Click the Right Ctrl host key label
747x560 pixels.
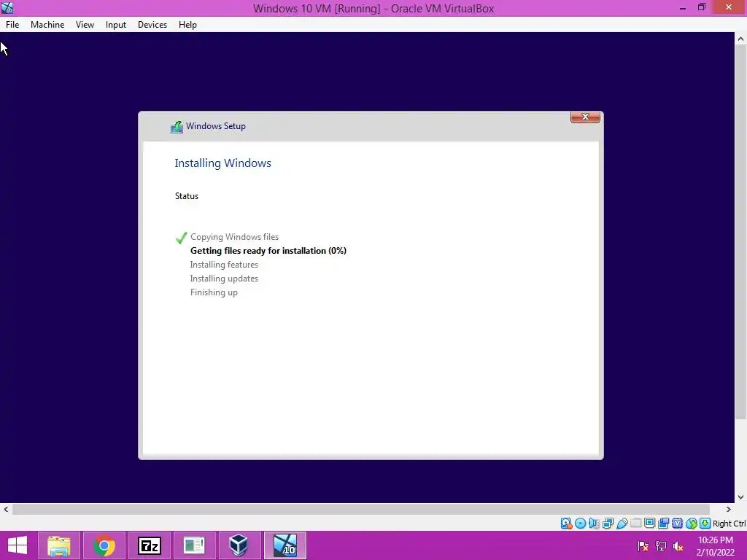(729, 524)
